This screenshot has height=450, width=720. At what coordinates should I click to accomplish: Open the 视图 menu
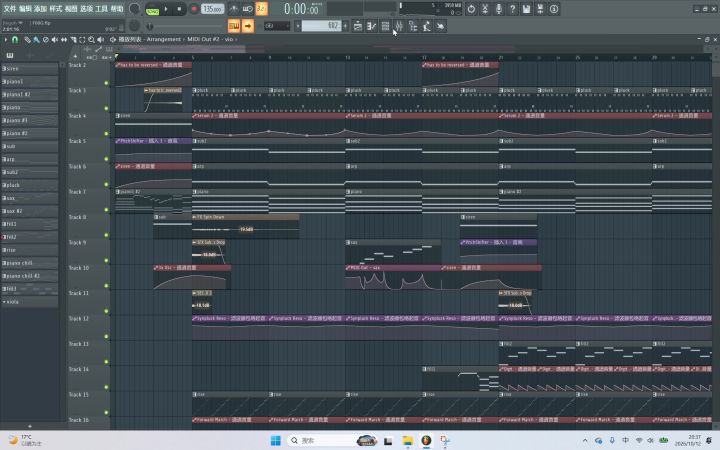pyautogui.click(x=71, y=8)
